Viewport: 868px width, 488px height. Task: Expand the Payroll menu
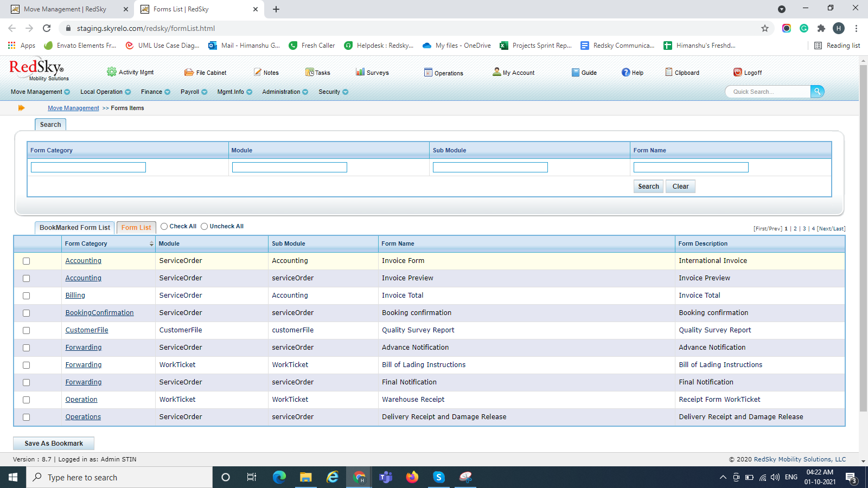pyautogui.click(x=194, y=92)
